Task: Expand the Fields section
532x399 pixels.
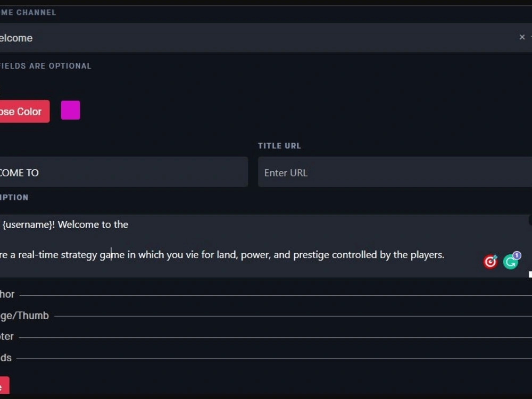Action: click(5, 358)
